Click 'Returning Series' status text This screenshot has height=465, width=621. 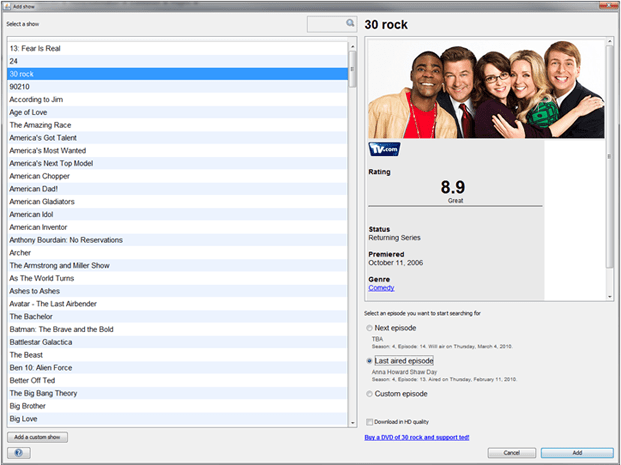click(x=394, y=238)
